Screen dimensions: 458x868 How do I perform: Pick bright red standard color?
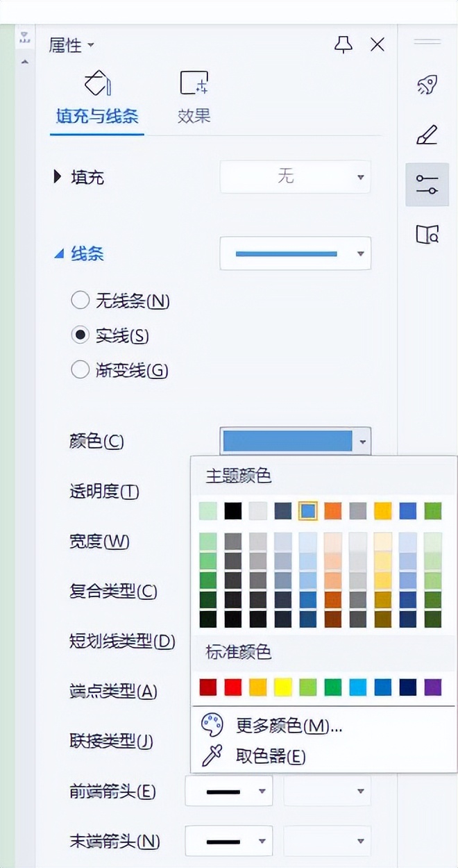point(233,687)
